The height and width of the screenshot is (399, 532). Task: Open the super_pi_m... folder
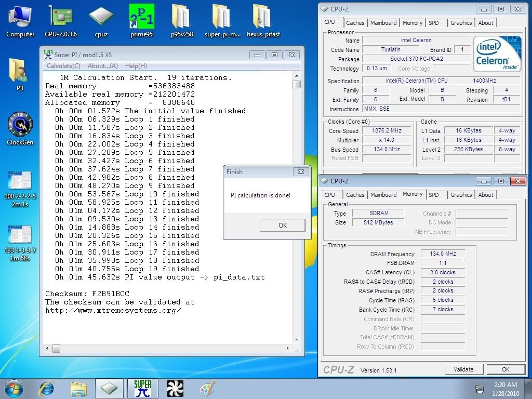[222, 21]
